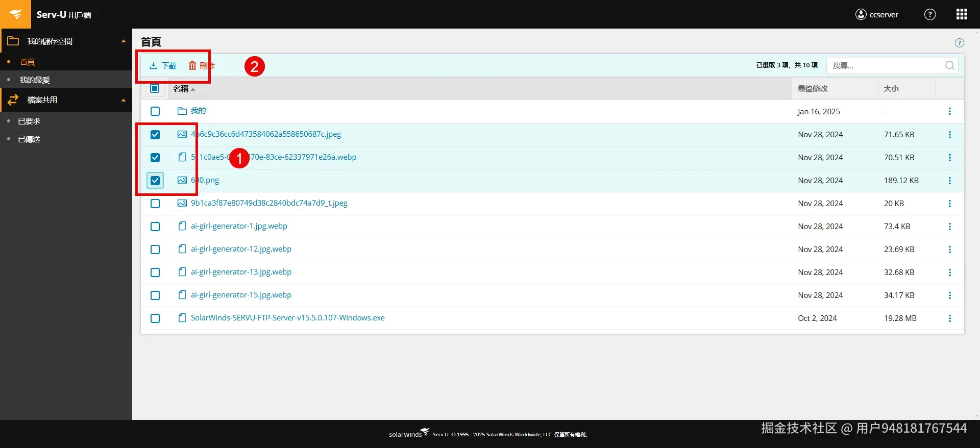This screenshot has width=980, height=448.
Task: Open the 4b6c9c36cc6d473584062a558650687c.jpeg file
Action: 266,134
